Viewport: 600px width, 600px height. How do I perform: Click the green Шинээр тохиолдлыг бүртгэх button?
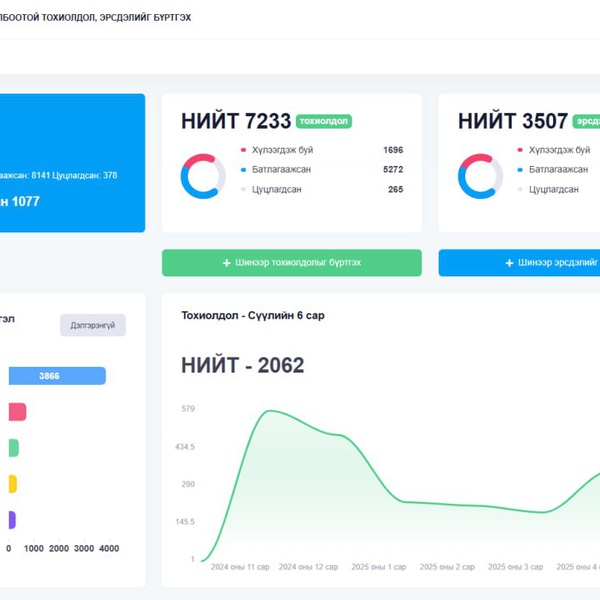click(292, 262)
